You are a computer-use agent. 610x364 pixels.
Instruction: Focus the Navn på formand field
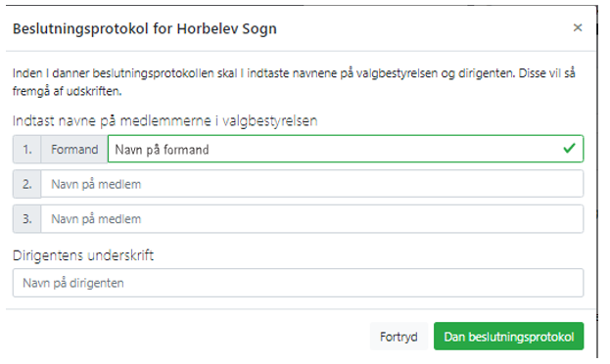point(346,149)
